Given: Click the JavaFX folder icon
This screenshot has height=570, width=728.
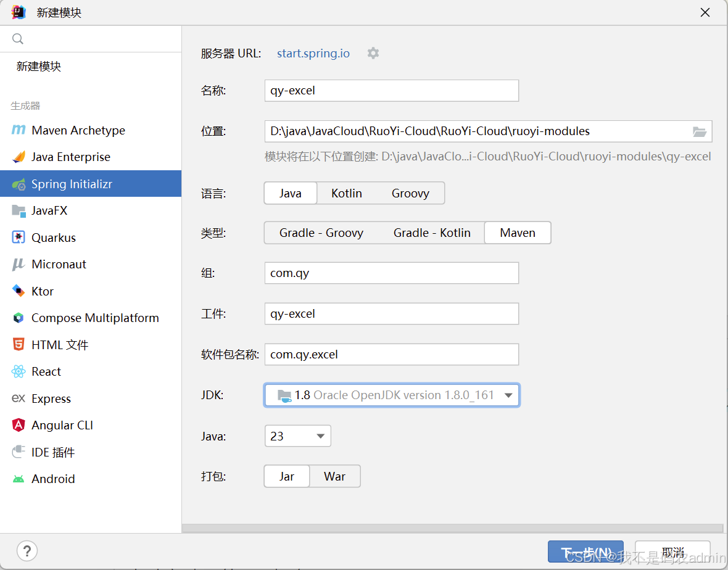Looking at the screenshot, I should point(19,211).
